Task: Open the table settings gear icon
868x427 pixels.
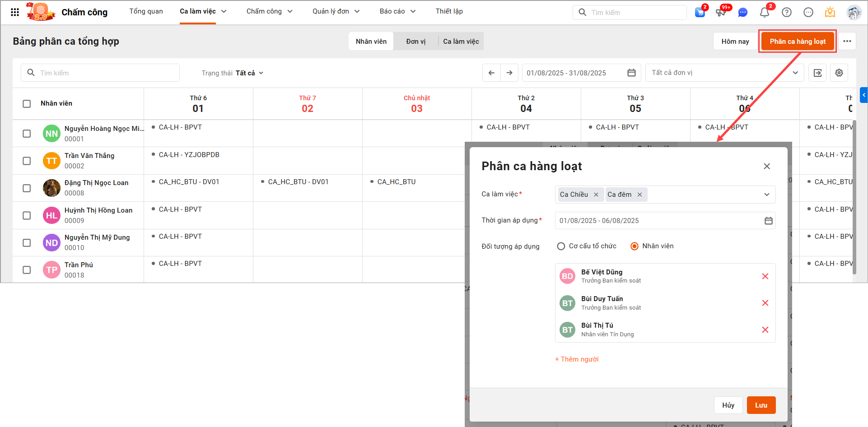Action: point(839,73)
